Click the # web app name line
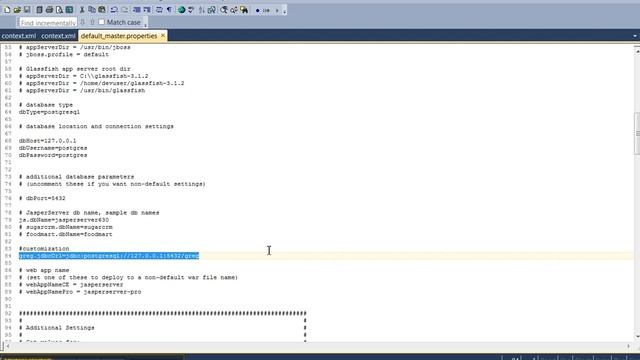 point(44,270)
